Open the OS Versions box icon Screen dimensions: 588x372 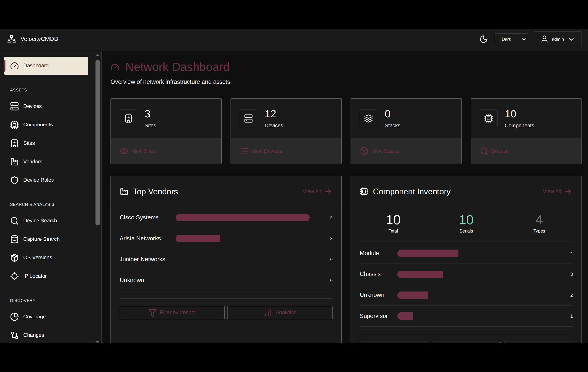coord(15,258)
